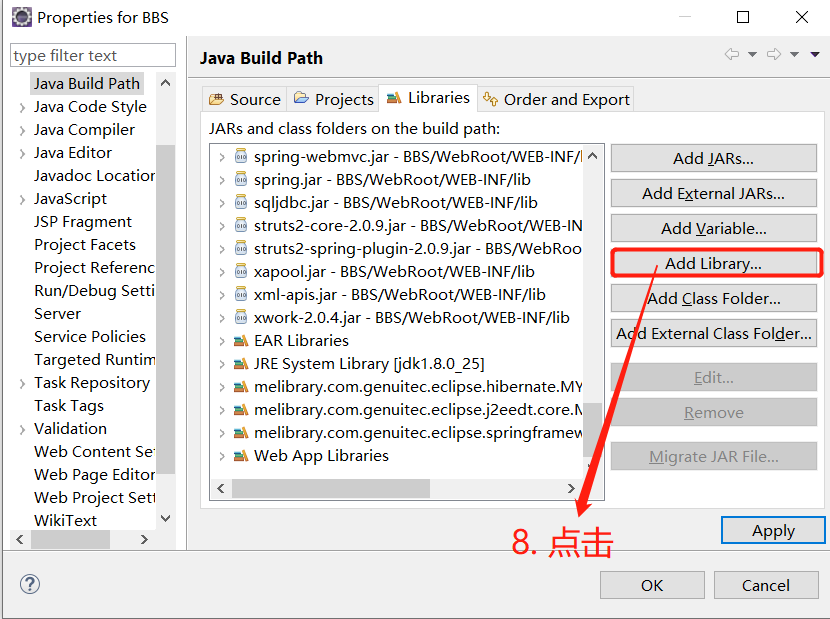830x619 pixels.
Task: Confirm with the OK button
Action: coord(652,585)
